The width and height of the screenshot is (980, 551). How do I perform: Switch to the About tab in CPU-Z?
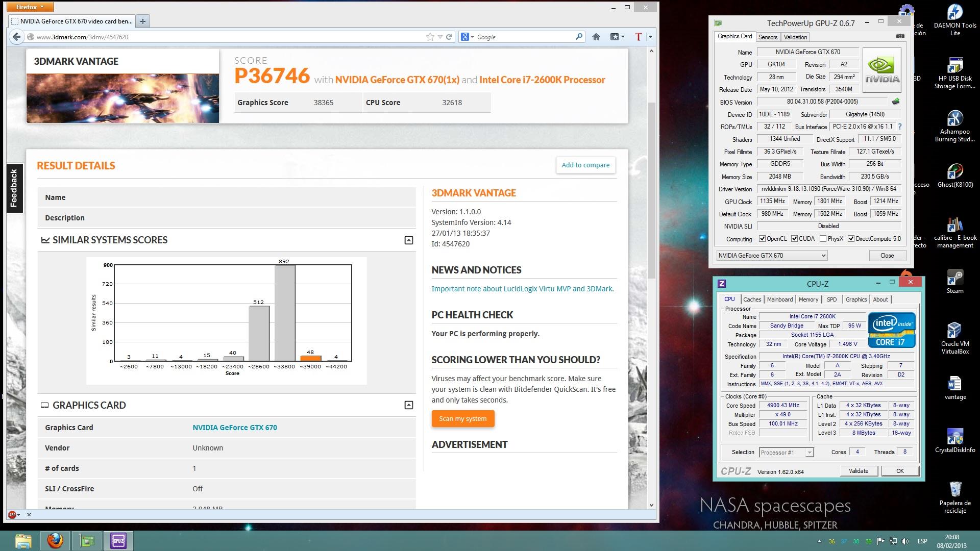point(880,299)
